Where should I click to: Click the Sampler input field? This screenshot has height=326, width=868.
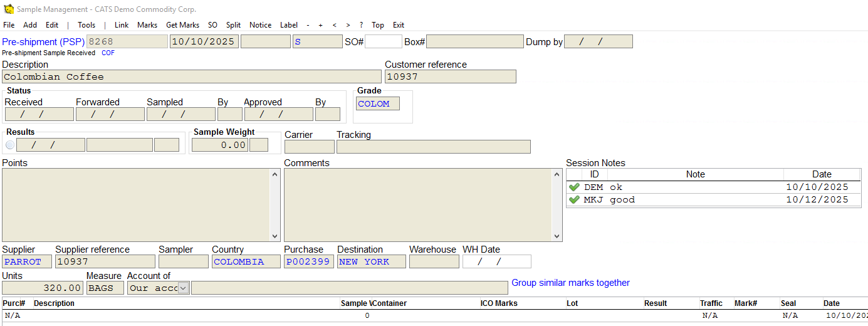(x=183, y=261)
